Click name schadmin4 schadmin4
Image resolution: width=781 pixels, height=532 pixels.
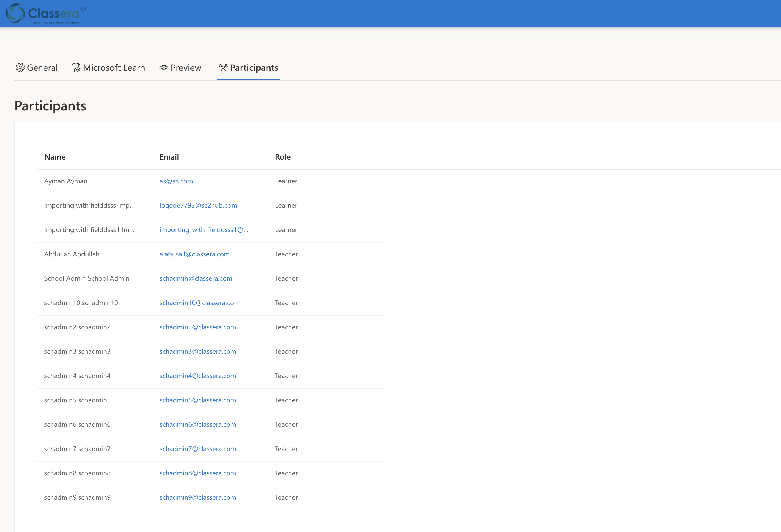[x=77, y=376]
